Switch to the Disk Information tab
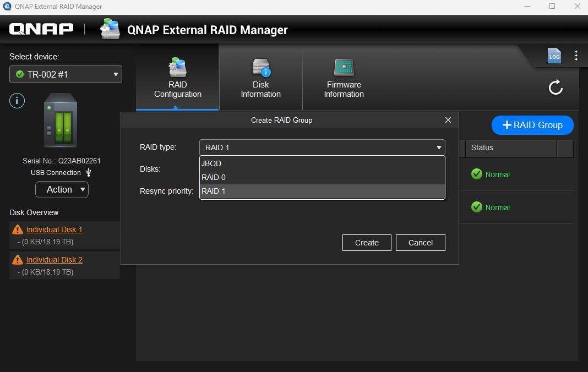Image resolution: width=588 pixels, height=372 pixels. click(x=260, y=78)
